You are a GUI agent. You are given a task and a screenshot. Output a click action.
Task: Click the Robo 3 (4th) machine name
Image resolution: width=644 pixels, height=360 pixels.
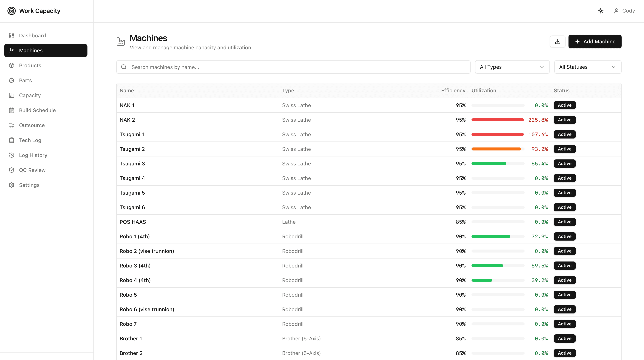tap(135, 265)
